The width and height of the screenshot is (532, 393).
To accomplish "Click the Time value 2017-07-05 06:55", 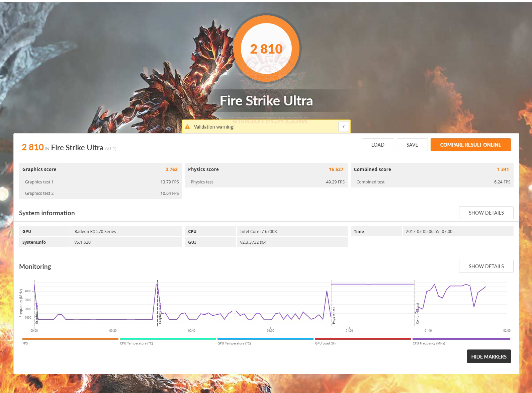I will [429, 232].
